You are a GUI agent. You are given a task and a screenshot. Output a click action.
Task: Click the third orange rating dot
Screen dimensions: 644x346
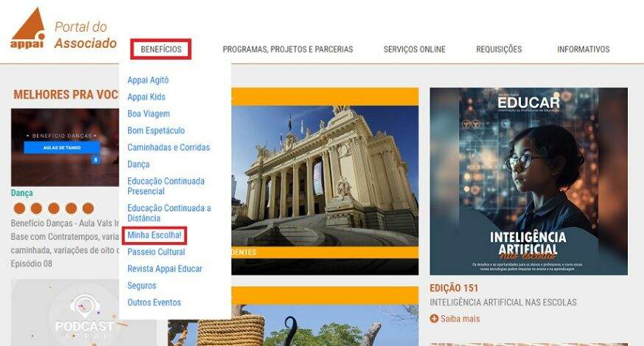tap(54, 208)
